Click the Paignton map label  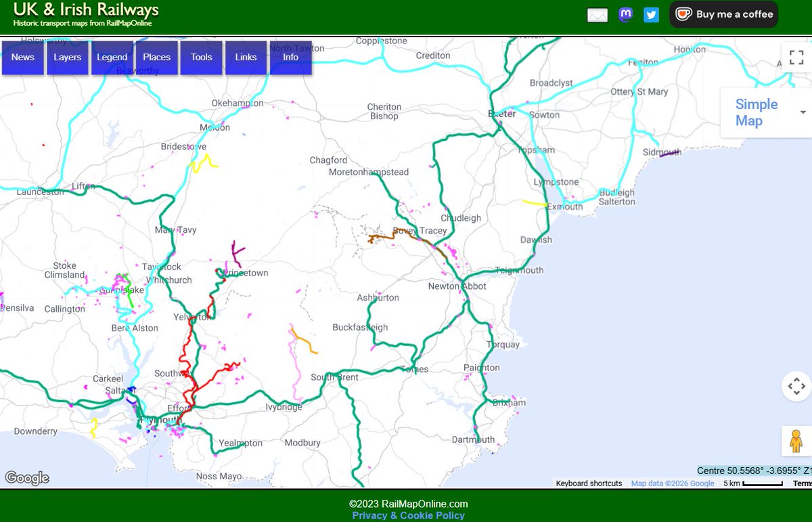coord(482,368)
